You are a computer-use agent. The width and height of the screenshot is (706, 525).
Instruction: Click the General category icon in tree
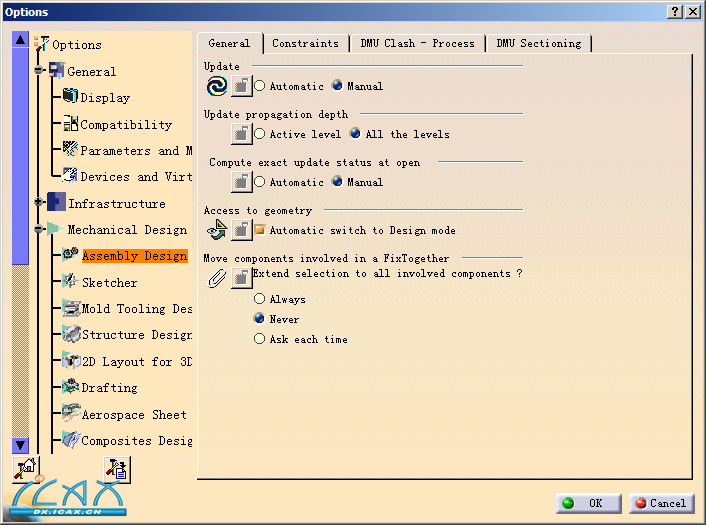(57, 71)
